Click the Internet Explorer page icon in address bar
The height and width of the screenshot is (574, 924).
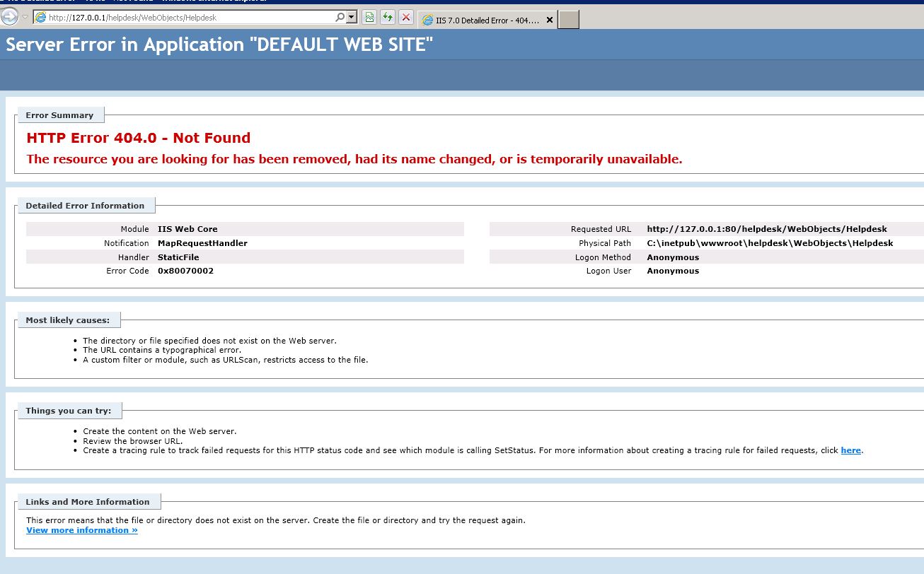[x=41, y=17]
